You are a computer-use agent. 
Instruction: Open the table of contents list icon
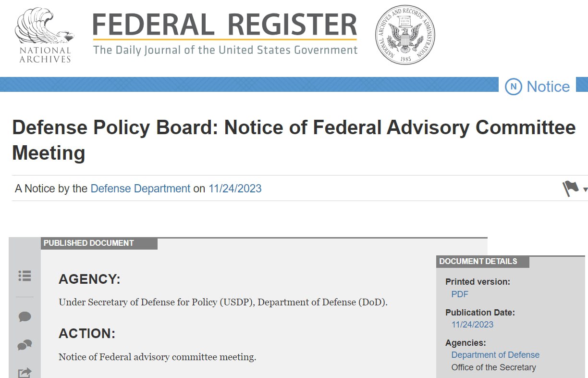(24, 276)
